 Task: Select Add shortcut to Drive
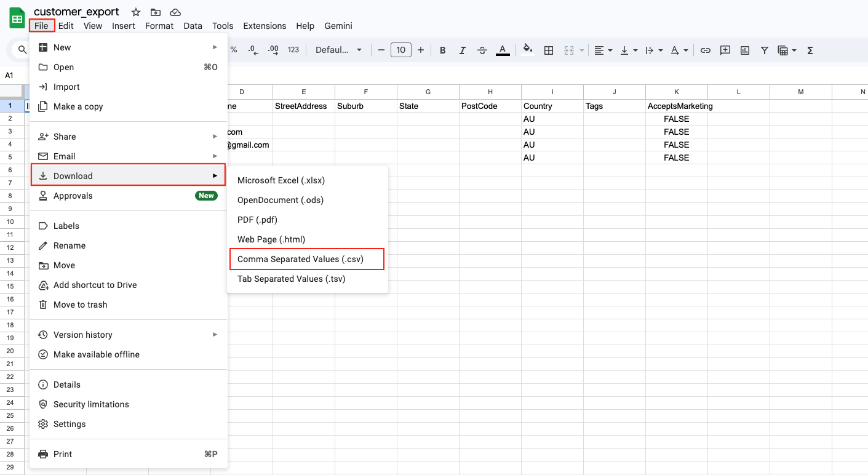(x=129, y=285)
